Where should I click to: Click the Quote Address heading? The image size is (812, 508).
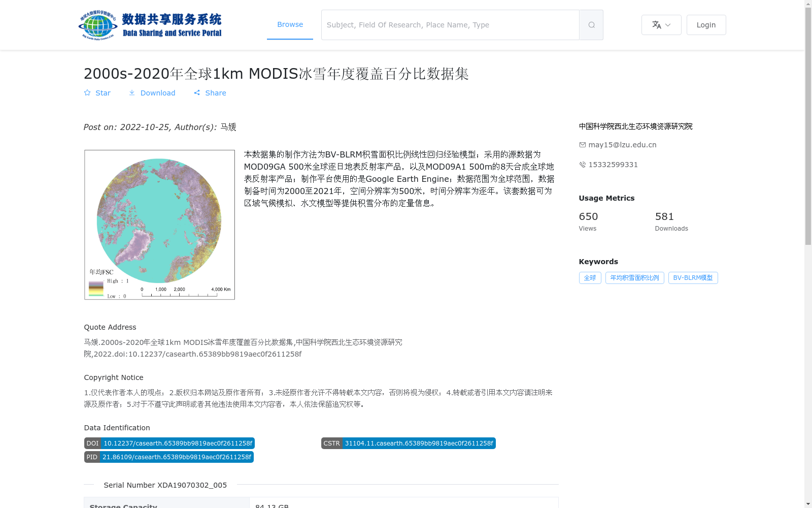click(110, 327)
